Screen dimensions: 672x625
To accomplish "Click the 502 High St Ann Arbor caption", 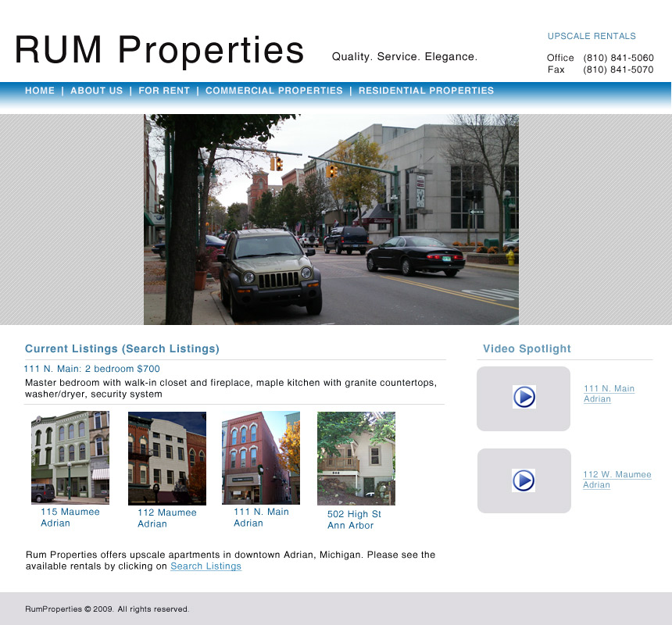I will click(354, 520).
